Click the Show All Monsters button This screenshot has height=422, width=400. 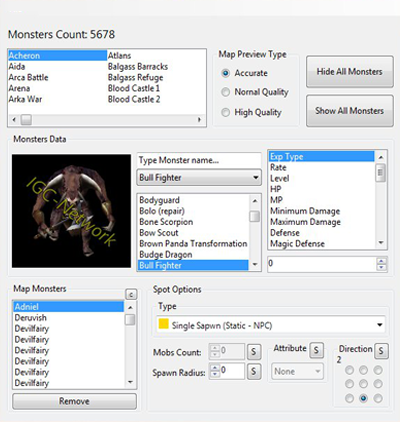click(350, 111)
